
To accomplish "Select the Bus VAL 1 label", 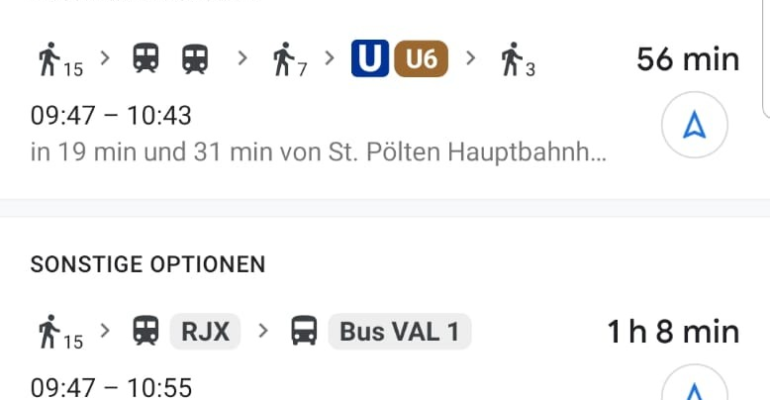I will click(400, 331).
